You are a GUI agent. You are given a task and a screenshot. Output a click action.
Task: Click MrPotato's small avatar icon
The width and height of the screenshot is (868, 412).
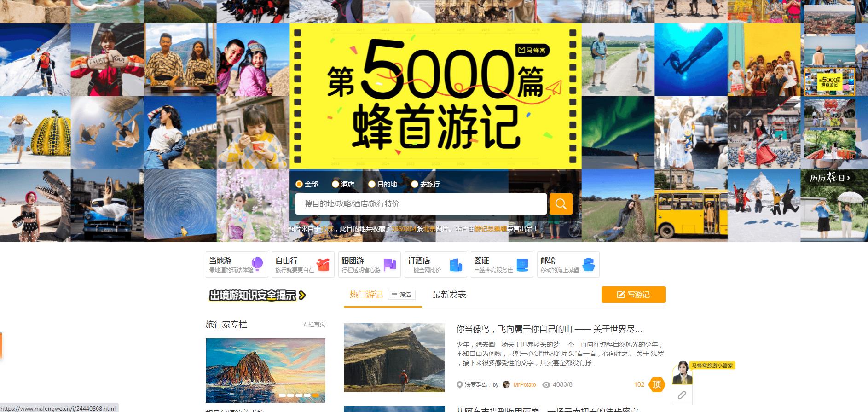pyautogui.click(x=506, y=384)
